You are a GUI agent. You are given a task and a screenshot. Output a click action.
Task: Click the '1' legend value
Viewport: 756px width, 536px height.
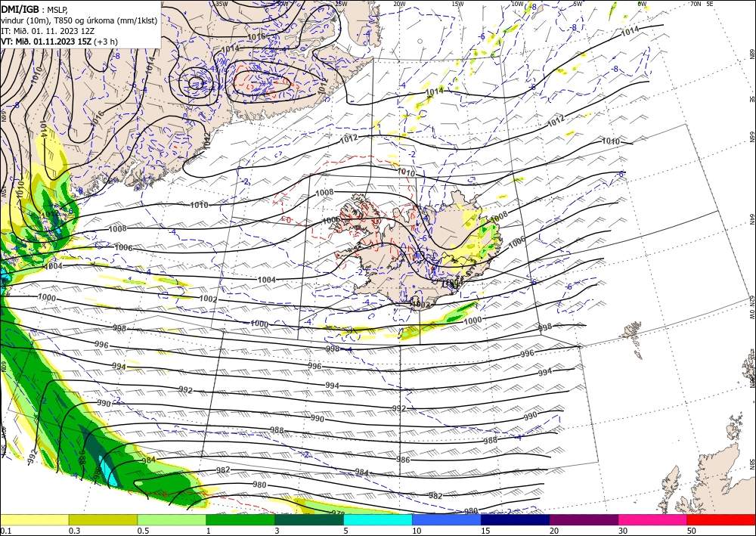tap(209, 531)
